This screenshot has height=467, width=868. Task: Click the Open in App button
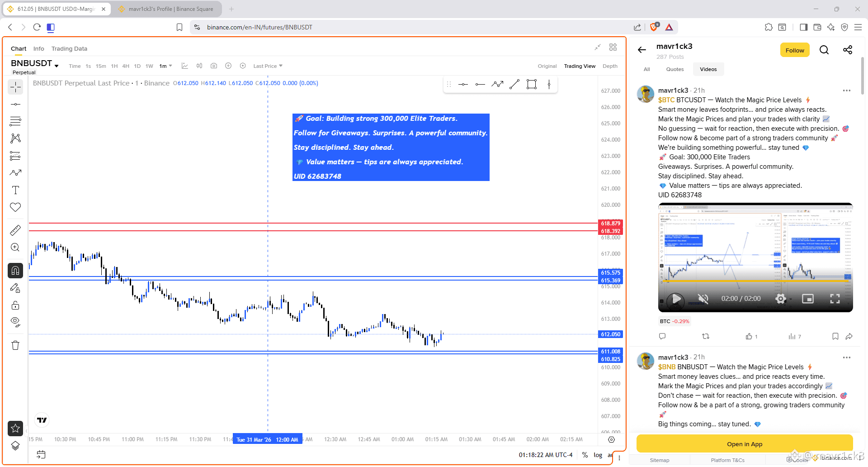tap(745, 444)
